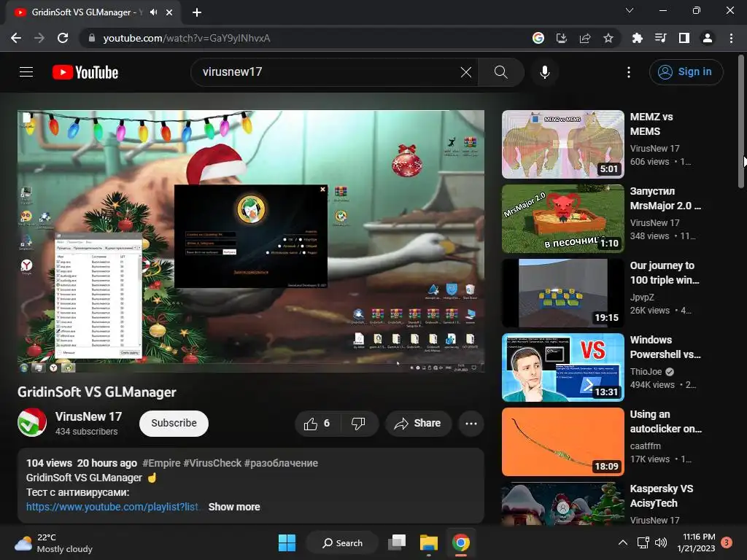747x560 pixels.
Task: Expand description with Show more
Action: pyautogui.click(x=234, y=507)
